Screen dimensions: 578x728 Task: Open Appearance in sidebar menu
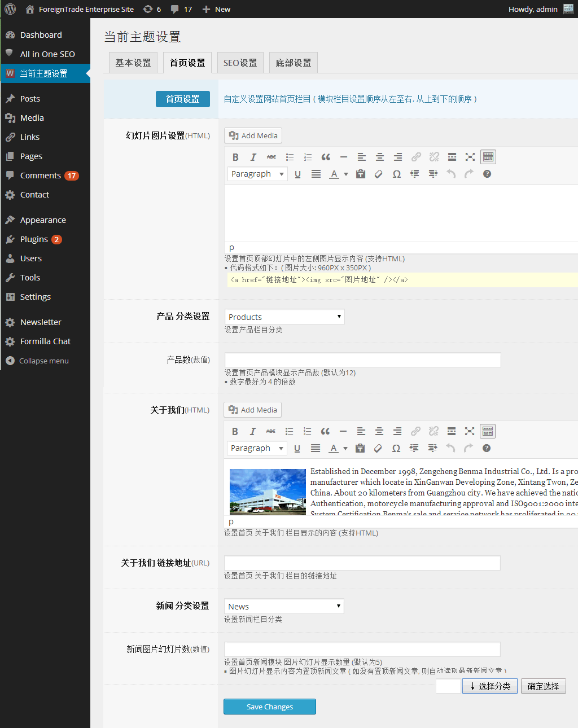[45, 220]
